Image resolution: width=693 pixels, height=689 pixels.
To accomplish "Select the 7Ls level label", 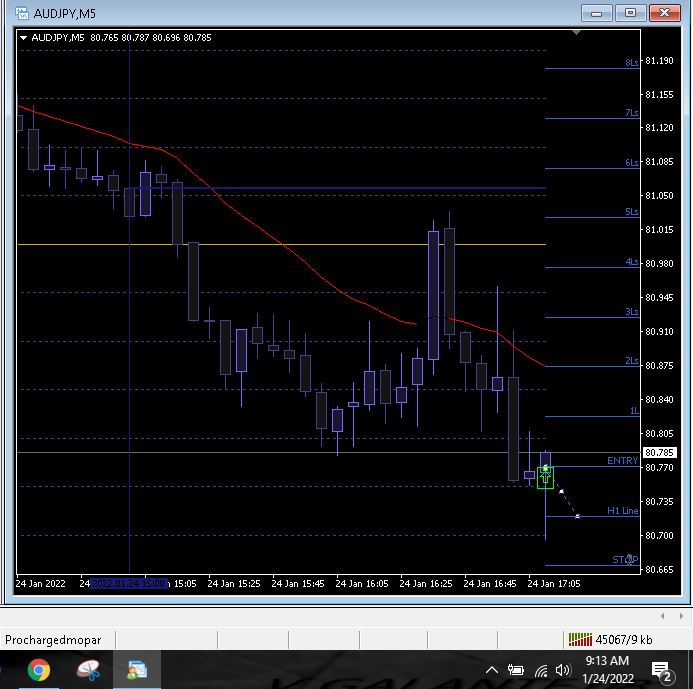I will (632, 112).
